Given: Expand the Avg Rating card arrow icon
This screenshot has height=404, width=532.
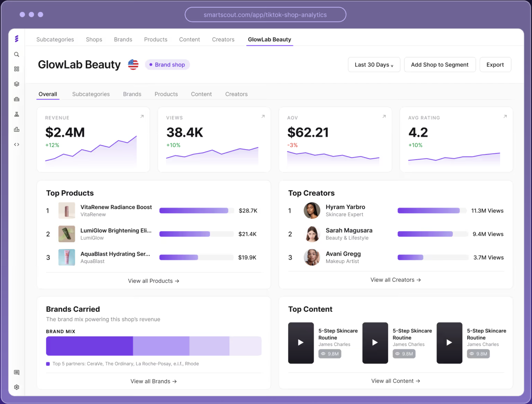Looking at the screenshot, I should 505,116.
